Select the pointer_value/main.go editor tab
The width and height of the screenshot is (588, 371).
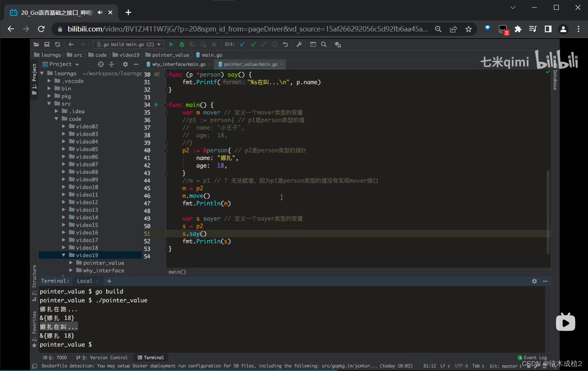[251, 64]
